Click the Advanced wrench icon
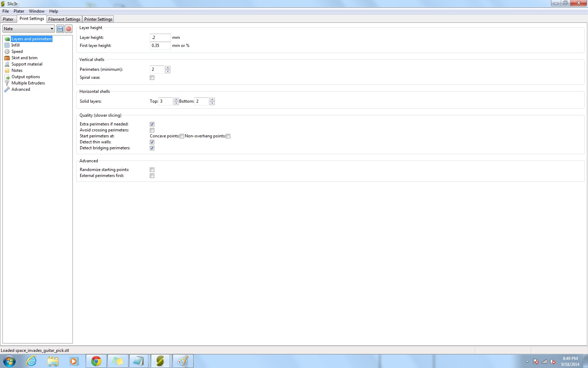588x368 pixels. click(7, 89)
